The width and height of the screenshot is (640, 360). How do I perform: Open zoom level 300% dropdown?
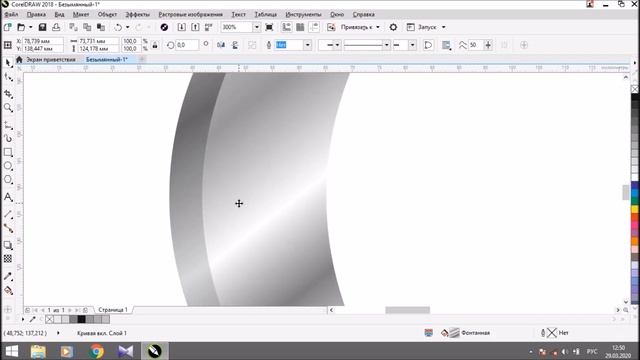(256, 27)
